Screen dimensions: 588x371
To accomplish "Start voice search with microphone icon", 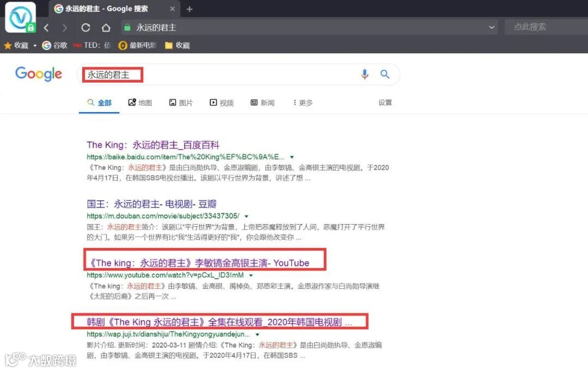I will [x=364, y=74].
